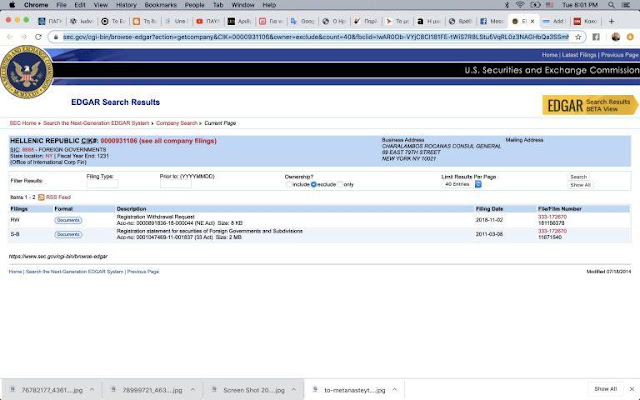Expand options for Screen Shot download
640x400 pixels.
pos(293,390)
